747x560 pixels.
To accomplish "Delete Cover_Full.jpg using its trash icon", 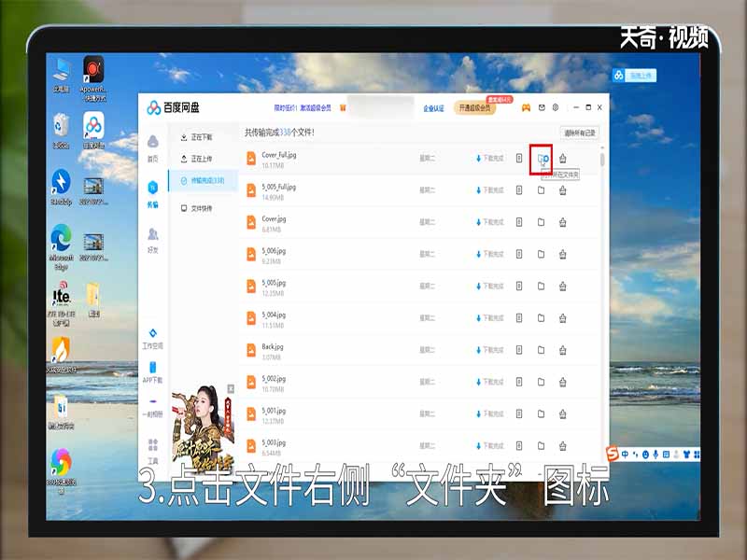I will [563, 158].
